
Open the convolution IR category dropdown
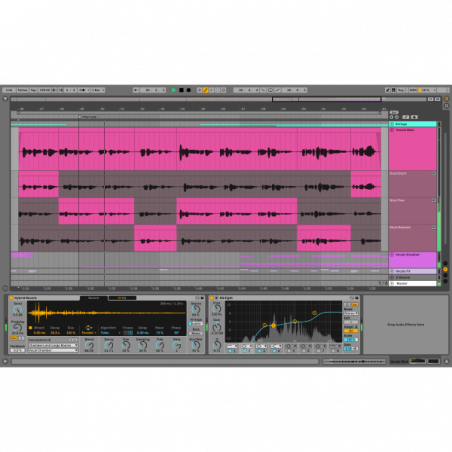53,345
